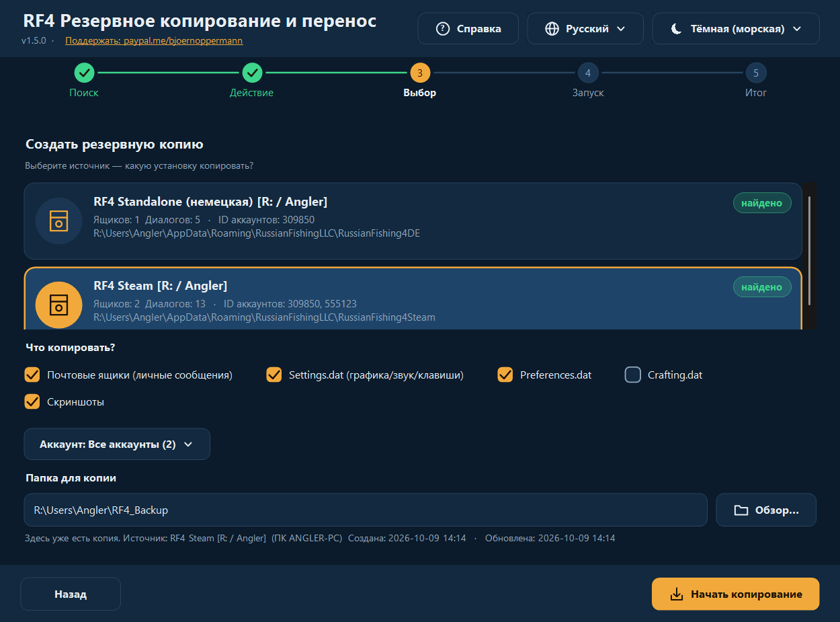
Task: Click the green checkmark above Действие
Action: click(x=252, y=73)
